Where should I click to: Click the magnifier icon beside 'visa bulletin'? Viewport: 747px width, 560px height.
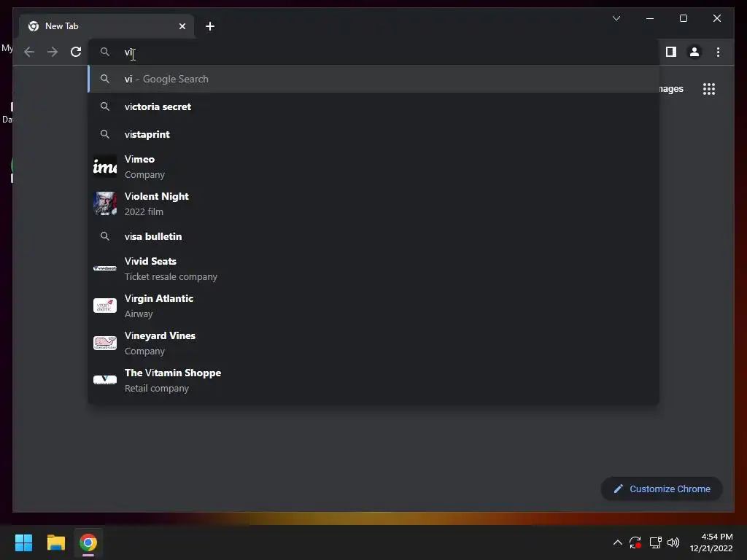pyautogui.click(x=105, y=236)
